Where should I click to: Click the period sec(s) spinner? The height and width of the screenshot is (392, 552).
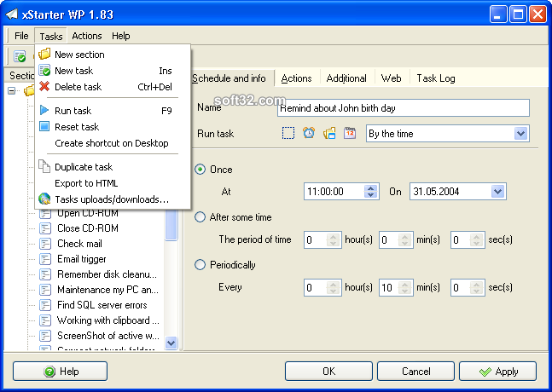tap(477, 239)
